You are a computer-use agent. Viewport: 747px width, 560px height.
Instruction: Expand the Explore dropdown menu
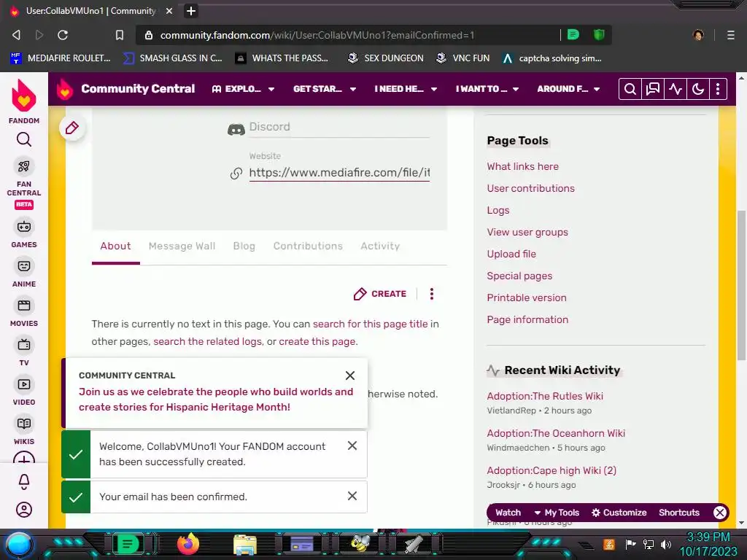coord(243,89)
